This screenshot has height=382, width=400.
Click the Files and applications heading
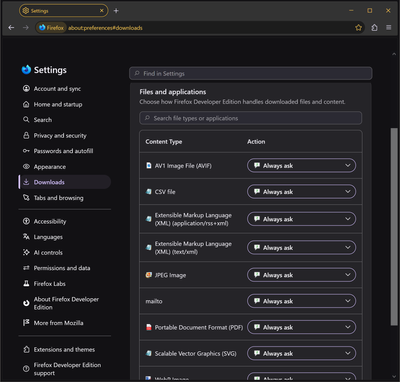(x=173, y=92)
